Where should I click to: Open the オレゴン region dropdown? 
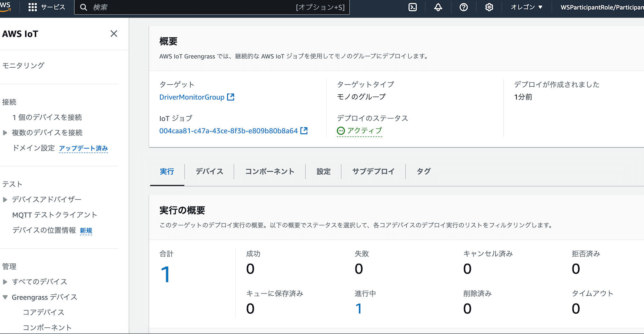tap(526, 7)
